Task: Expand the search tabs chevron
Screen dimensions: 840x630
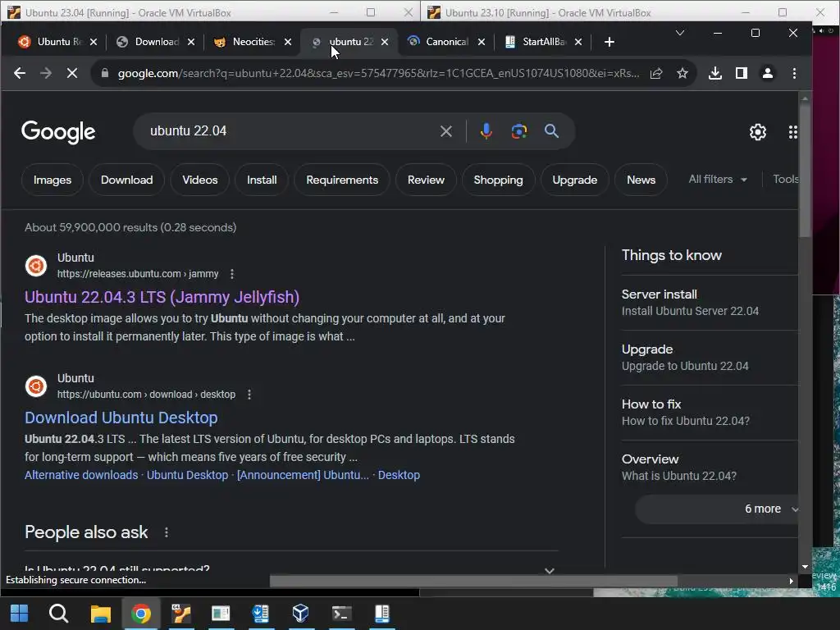Action: 680,33
